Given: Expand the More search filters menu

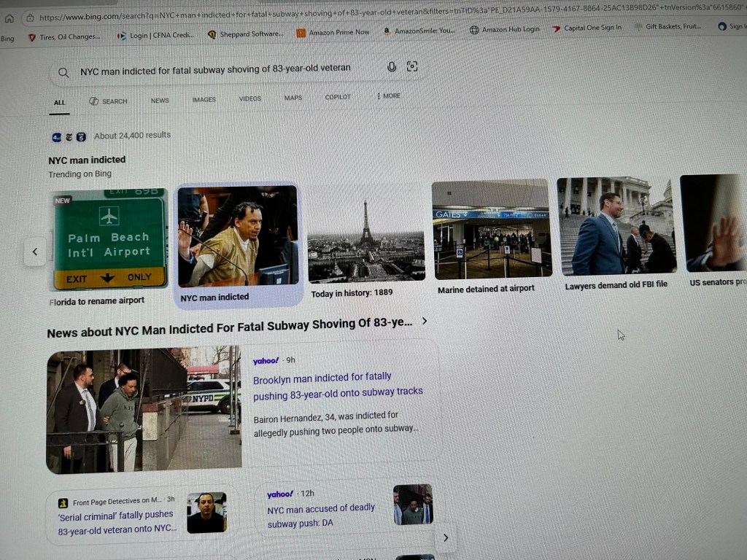Looking at the screenshot, I should click(x=388, y=96).
